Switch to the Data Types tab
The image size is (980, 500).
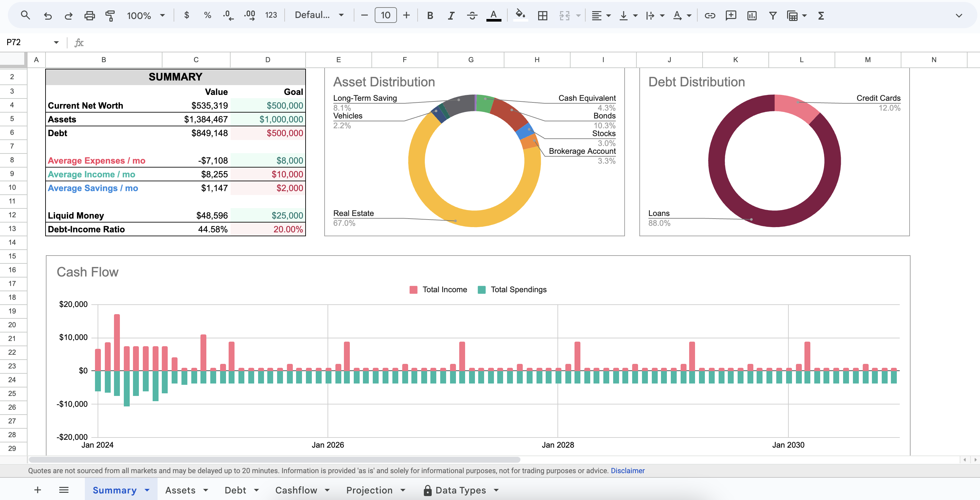coord(460,490)
